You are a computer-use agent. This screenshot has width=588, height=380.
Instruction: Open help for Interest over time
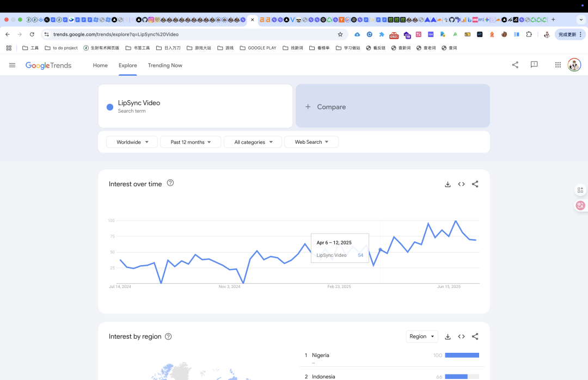(x=170, y=183)
